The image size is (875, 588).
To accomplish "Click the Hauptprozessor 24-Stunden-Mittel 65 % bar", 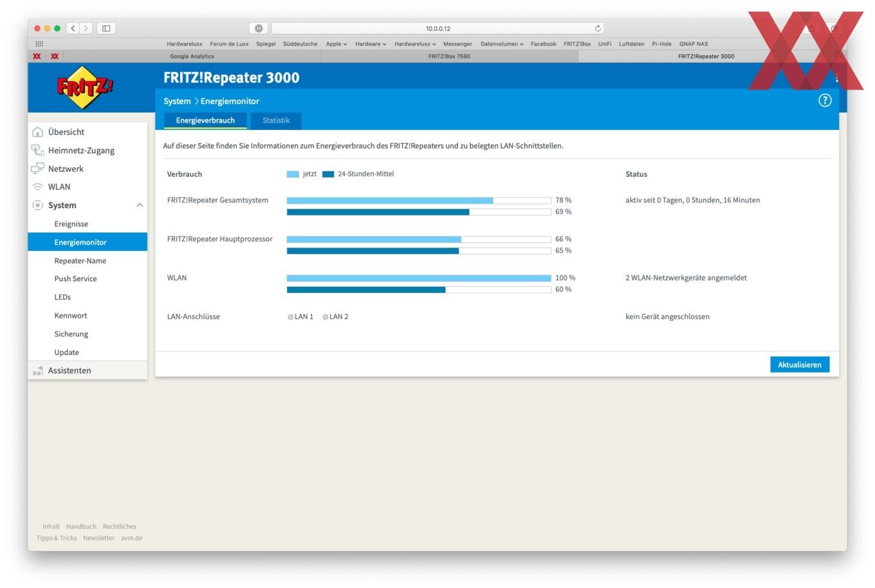I will point(419,251).
